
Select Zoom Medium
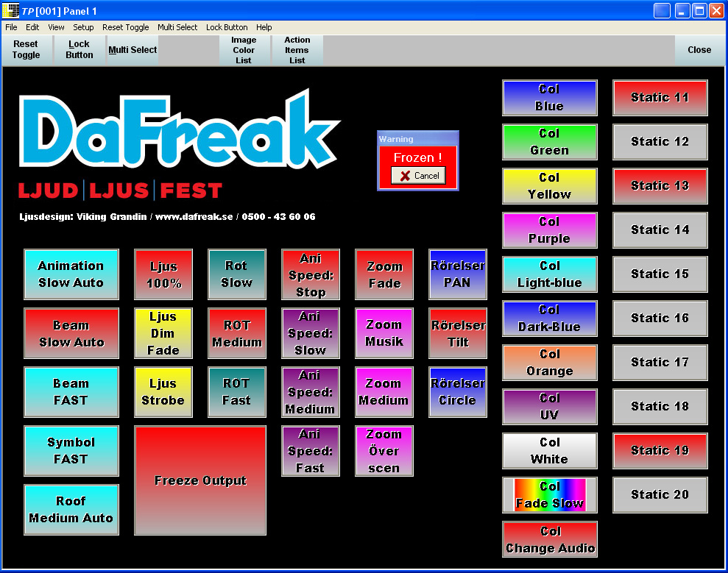tap(384, 392)
